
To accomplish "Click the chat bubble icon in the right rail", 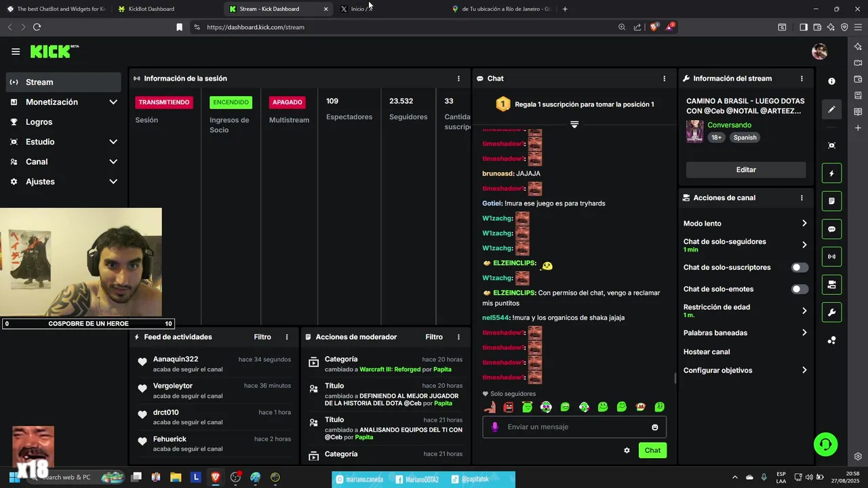I will coord(831,229).
